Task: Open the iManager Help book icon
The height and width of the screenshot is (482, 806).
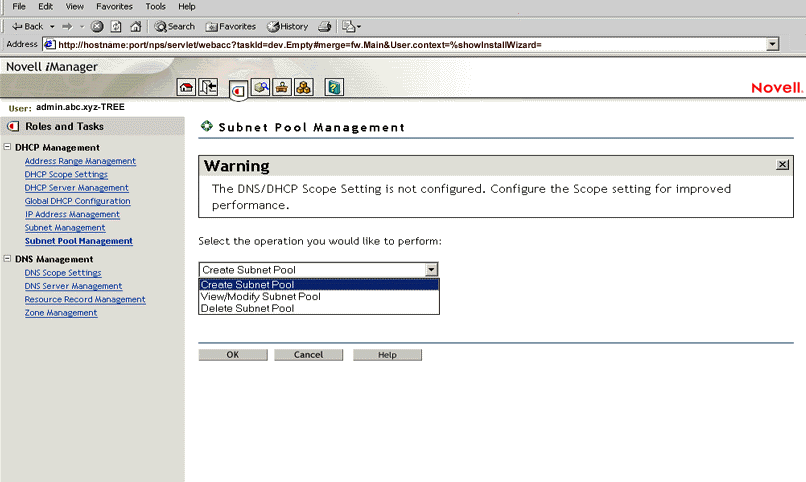Action: coord(334,87)
